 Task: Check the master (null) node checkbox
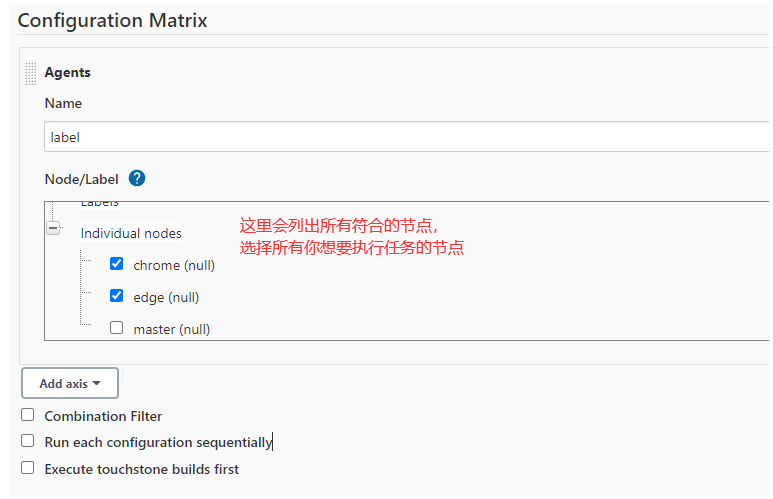click(x=117, y=328)
